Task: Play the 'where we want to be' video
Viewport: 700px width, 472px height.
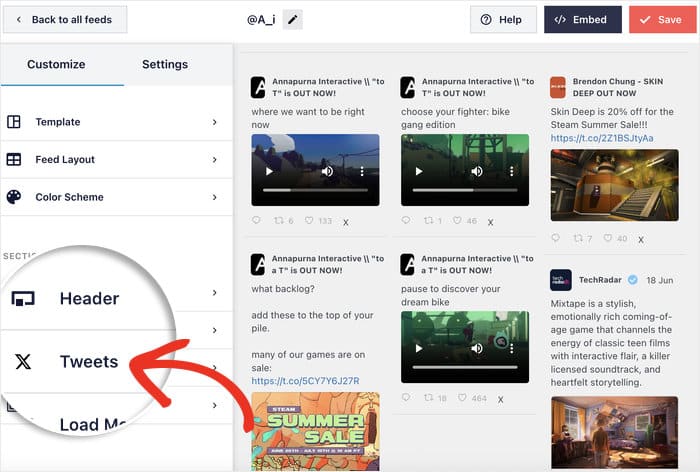Action: click(x=269, y=171)
